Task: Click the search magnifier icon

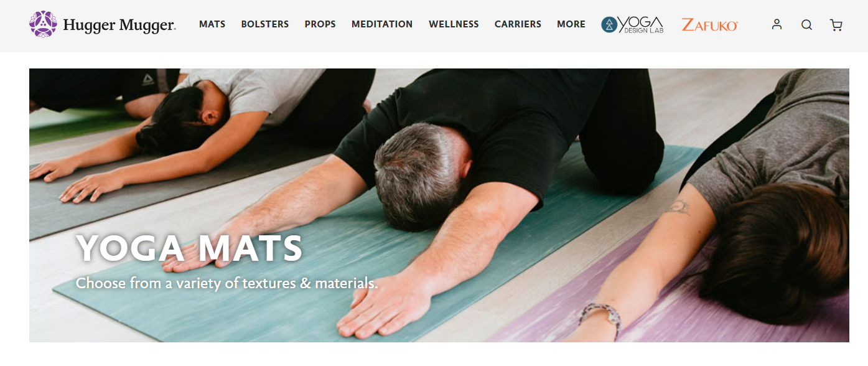Action: [806, 25]
